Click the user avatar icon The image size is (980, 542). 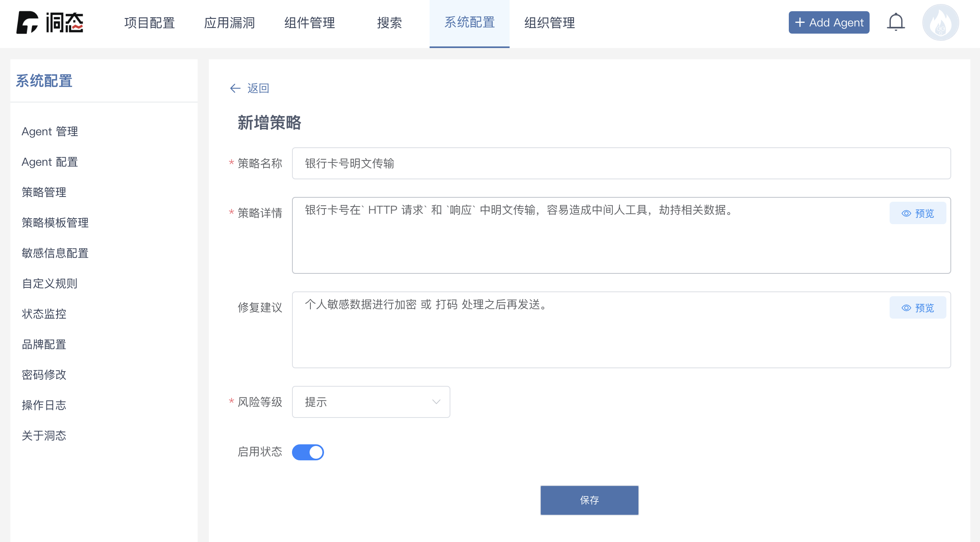940,22
